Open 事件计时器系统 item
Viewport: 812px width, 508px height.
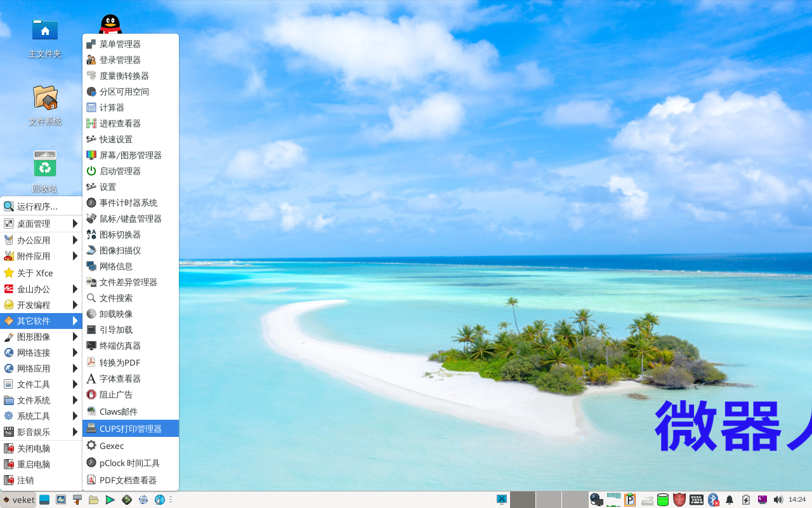coord(131,203)
